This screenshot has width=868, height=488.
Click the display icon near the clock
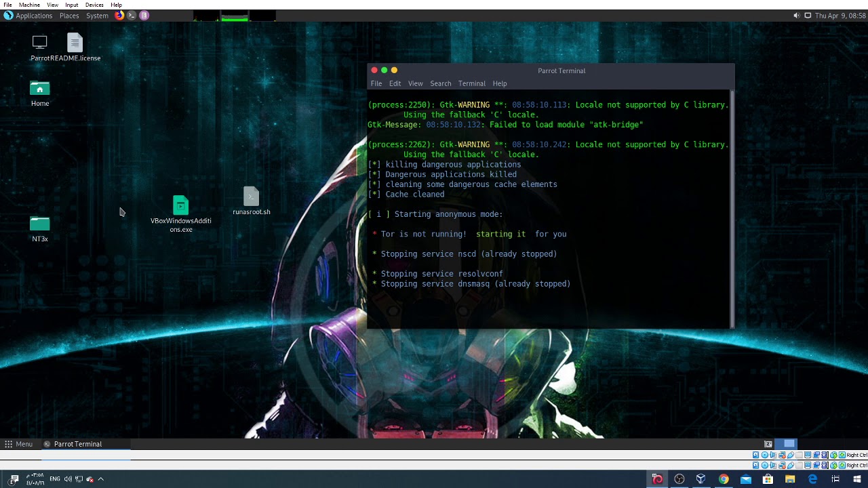click(808, 16)
